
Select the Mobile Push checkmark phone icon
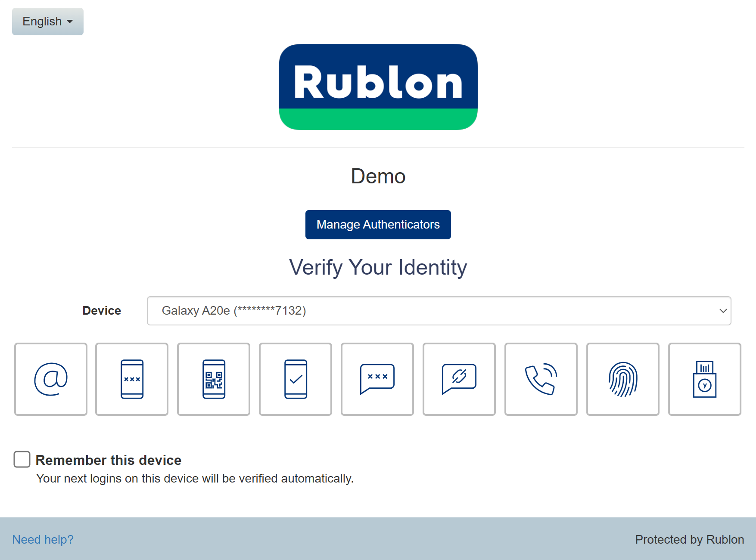pyautogui.click(x=296, y=379)
